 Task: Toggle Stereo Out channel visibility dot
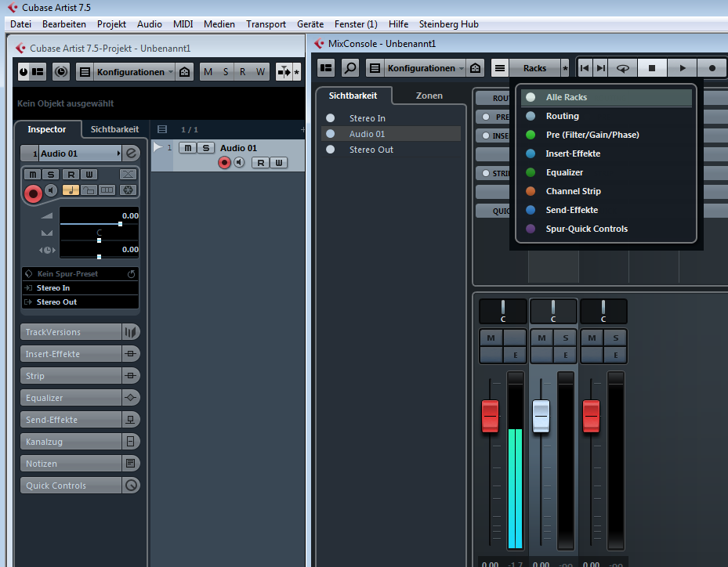330,150
